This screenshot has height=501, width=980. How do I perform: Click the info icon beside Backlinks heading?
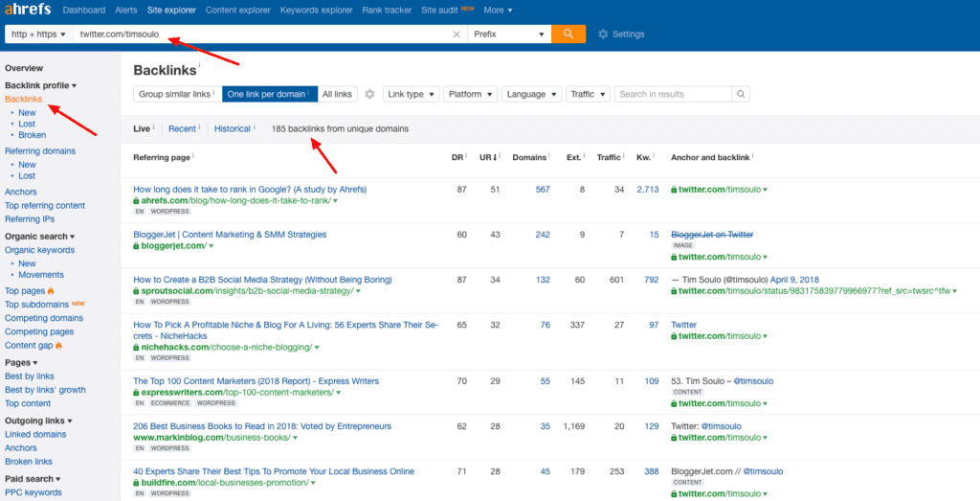pos(199,65)
